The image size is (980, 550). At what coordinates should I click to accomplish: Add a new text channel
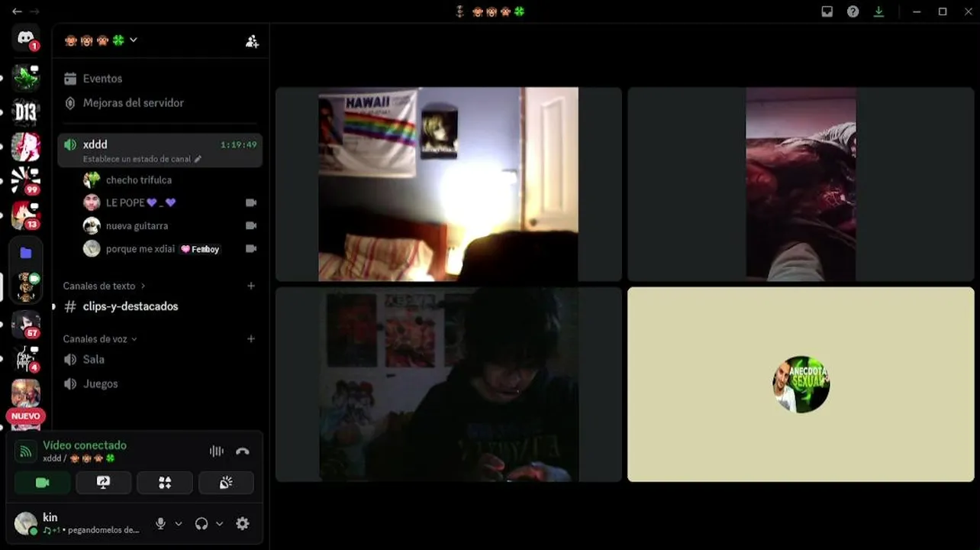(251, 286)
